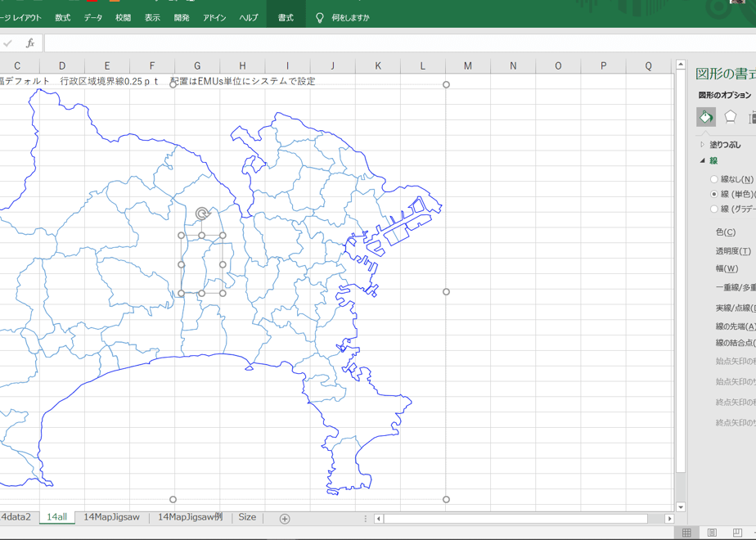
Task: Click the rotation handle of selected shape
Action: pyautogui.click(x=203, y=214)
